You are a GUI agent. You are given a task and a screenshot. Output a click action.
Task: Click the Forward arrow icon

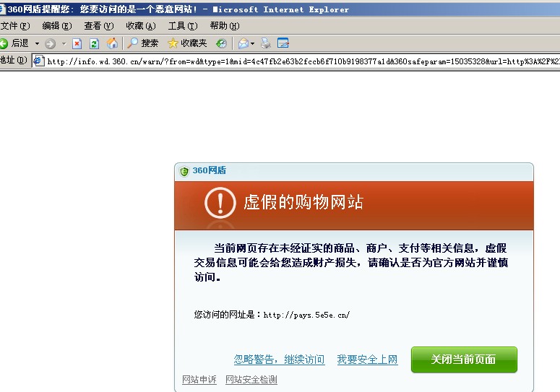coord(50,43)
